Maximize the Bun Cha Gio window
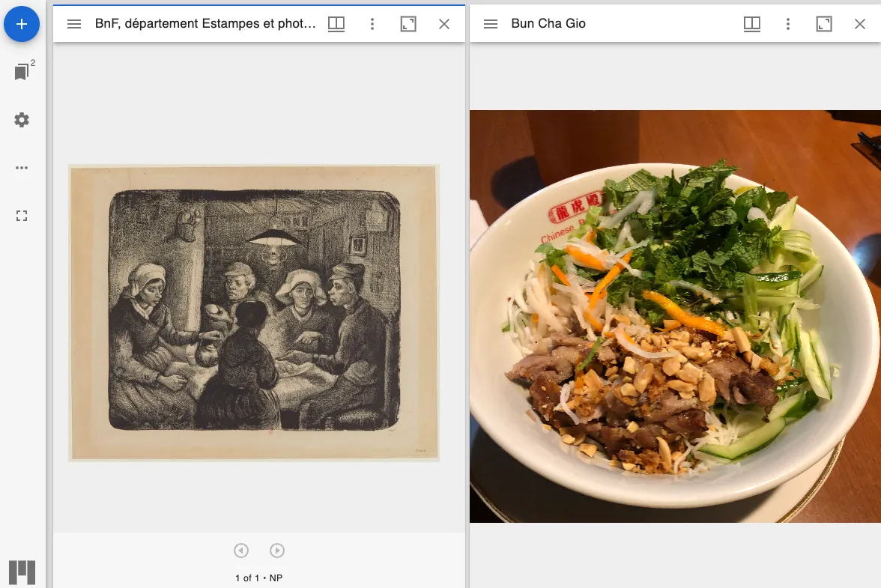The image size is (881, 588). [824, 23]
